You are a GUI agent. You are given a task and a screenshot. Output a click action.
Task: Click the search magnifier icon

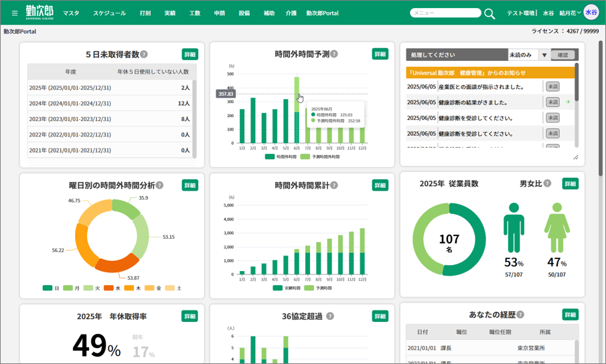(x=489, y=13)
